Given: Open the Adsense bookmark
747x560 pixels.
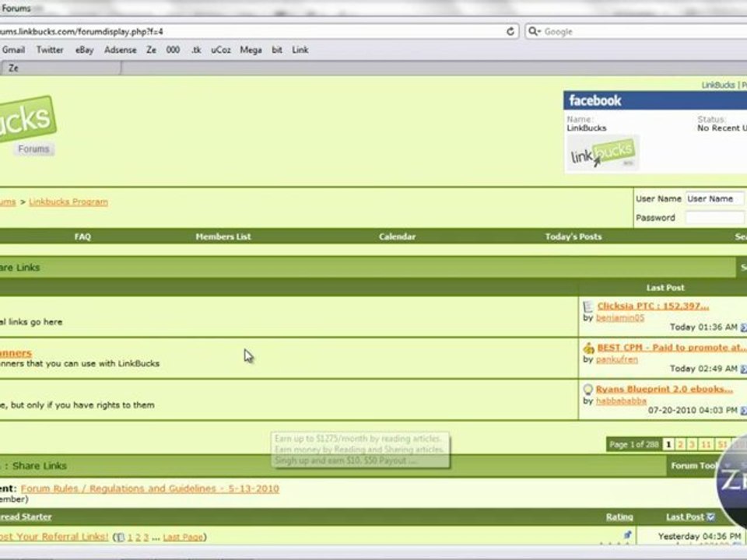Looking at the screenshot, I should pyautogui.click(x=120, y=50).
